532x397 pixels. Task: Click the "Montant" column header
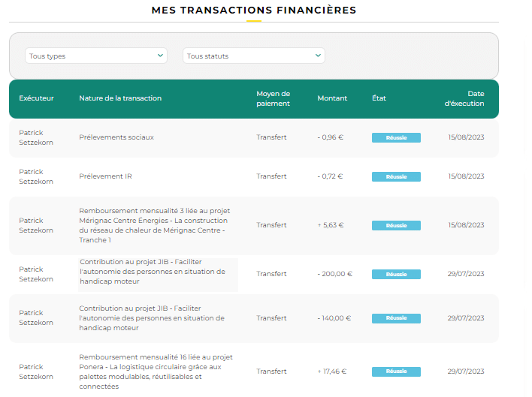(332, 98)
